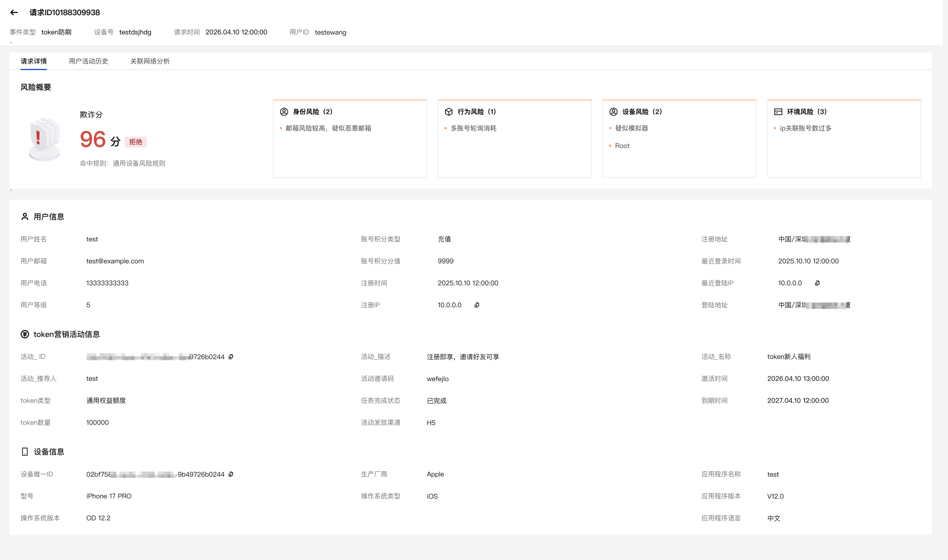Click the 设备风险 card icon
948x560 pixels.
coord(613,112)
